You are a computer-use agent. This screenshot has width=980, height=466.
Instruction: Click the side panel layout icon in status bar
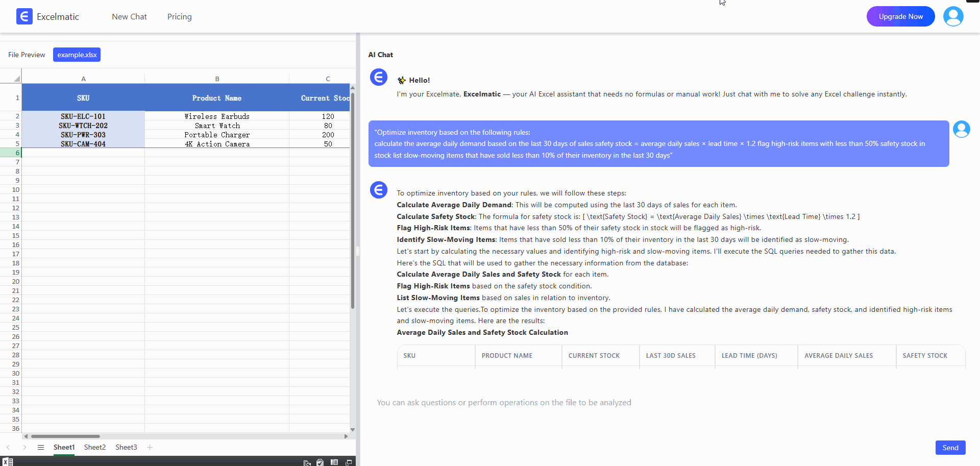tap(334, 462)
